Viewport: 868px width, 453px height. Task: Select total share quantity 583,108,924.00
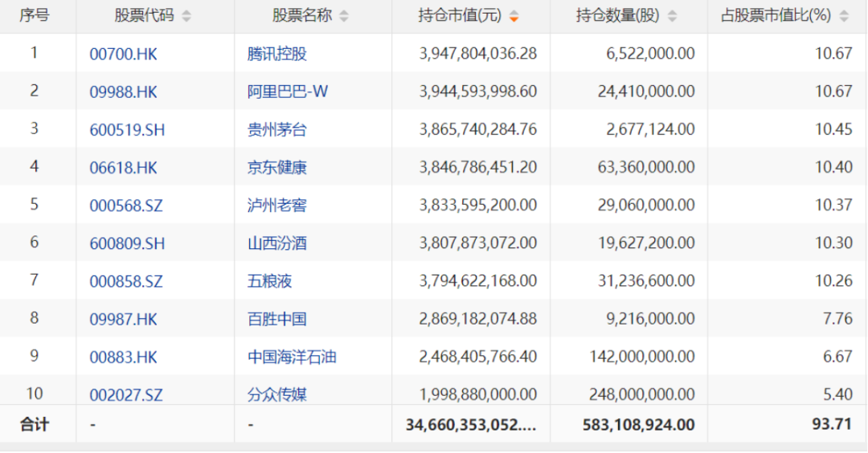click(638, 425)
